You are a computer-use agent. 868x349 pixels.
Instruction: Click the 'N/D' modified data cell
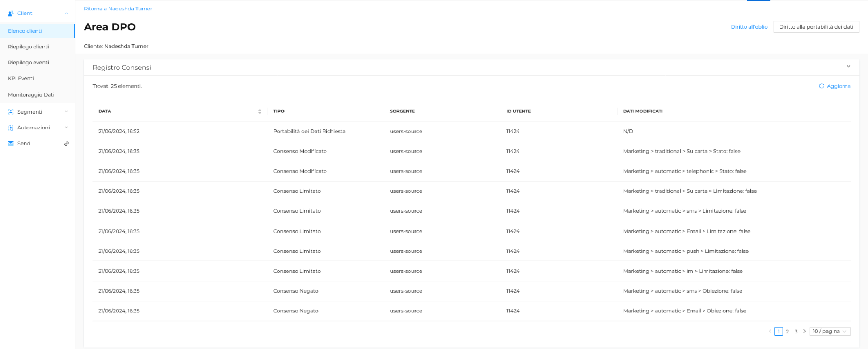pyautogui.click(x=628, y=131)
